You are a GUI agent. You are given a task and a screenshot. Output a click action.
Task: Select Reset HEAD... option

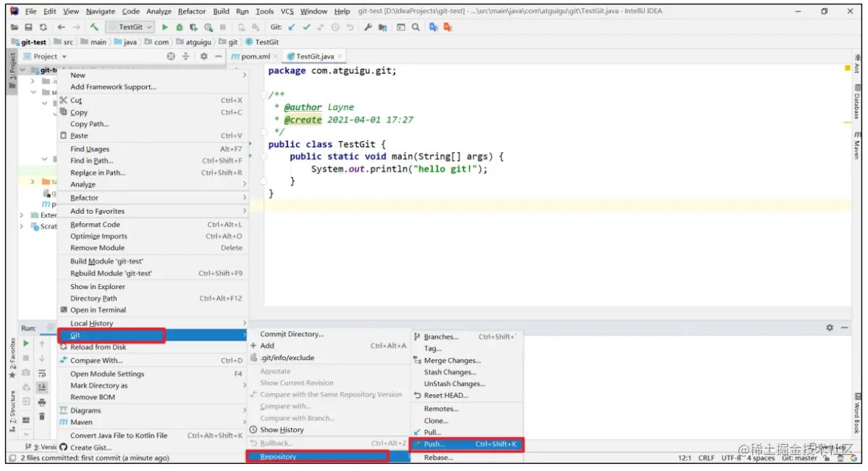click(467, 396)
